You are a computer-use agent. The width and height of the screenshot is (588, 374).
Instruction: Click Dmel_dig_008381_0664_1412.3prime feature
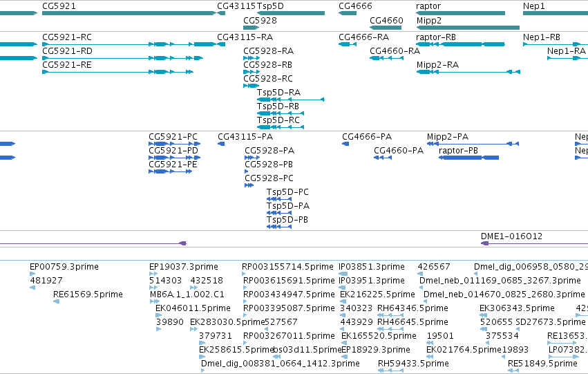203,371
